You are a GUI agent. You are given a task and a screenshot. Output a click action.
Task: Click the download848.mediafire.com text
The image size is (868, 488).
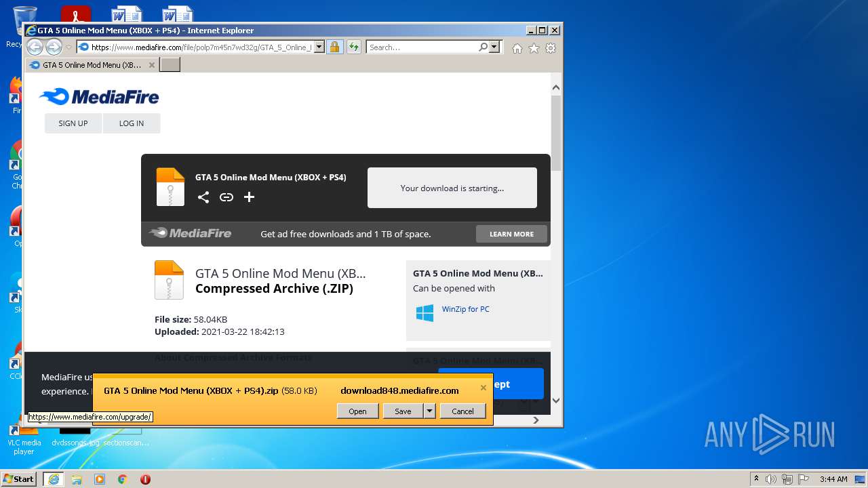click(399, 390)
